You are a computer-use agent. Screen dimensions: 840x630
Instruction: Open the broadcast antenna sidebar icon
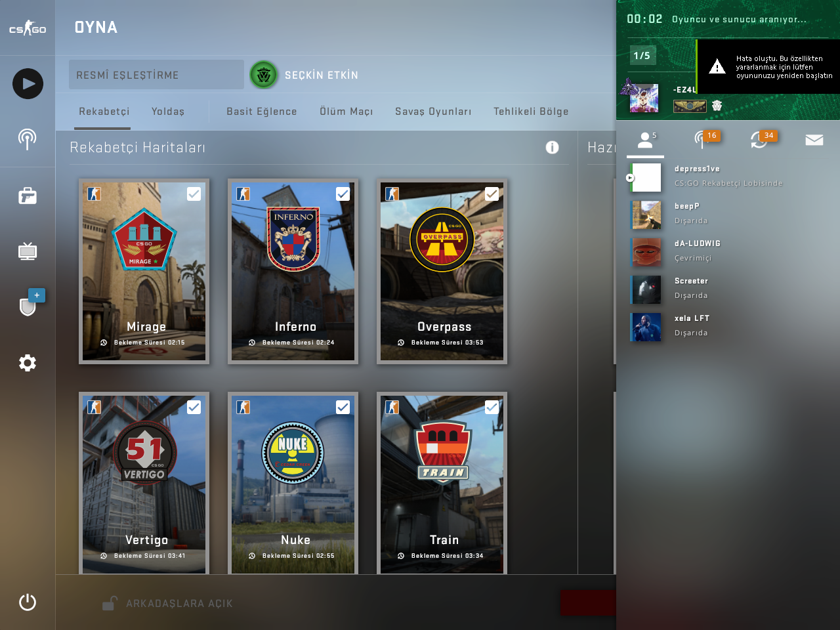pos(28,139)
